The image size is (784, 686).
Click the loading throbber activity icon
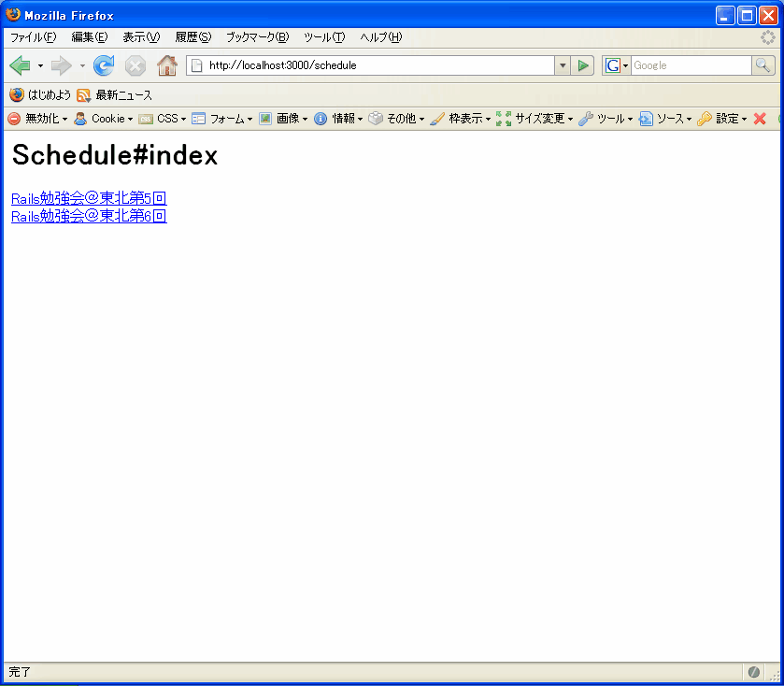(768, 37)
